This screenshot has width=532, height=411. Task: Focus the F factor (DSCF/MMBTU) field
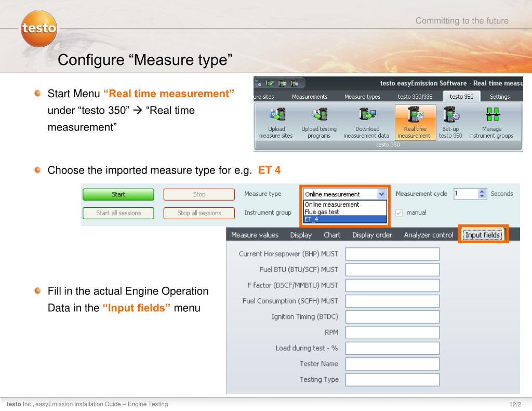[x=392, y=285]
